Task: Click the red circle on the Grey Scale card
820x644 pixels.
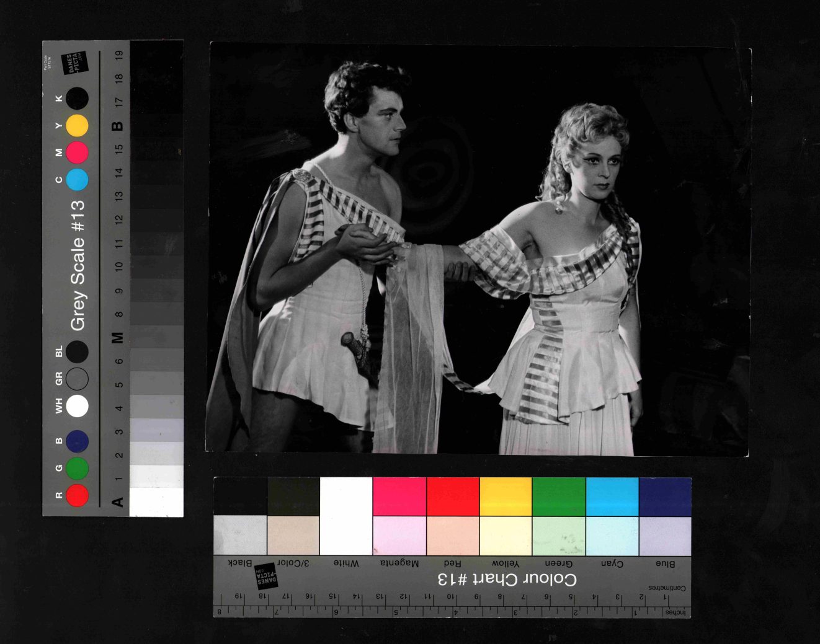Action: [x=78, y=495]
